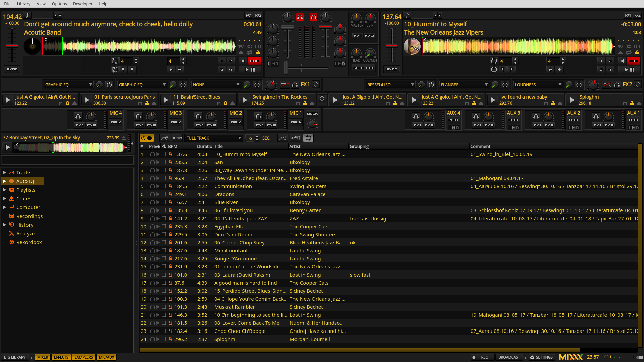Disable the Auto DJ power button

[x=146, y=138]
